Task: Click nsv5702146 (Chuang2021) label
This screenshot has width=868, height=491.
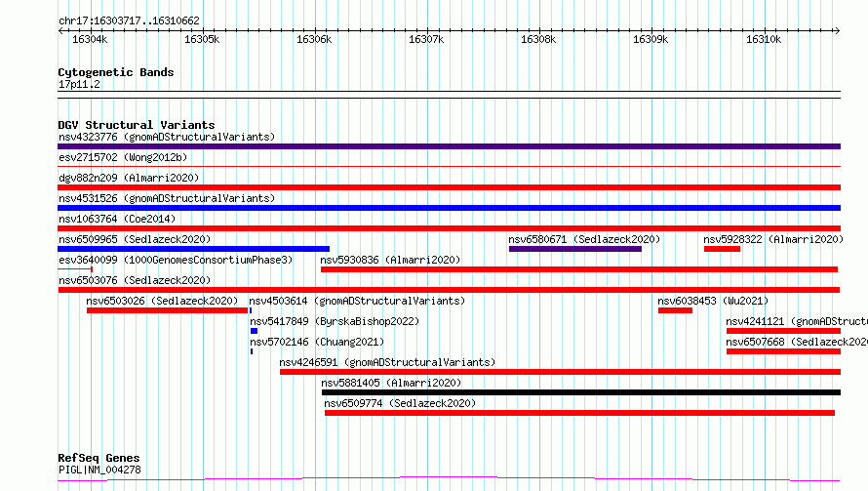Action: [317, 342]
